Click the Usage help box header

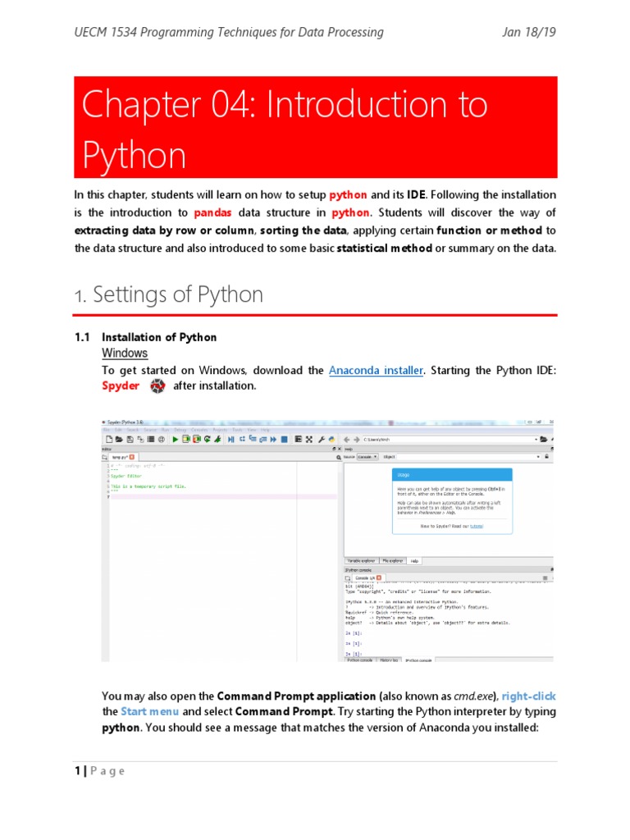pos(452,475)
